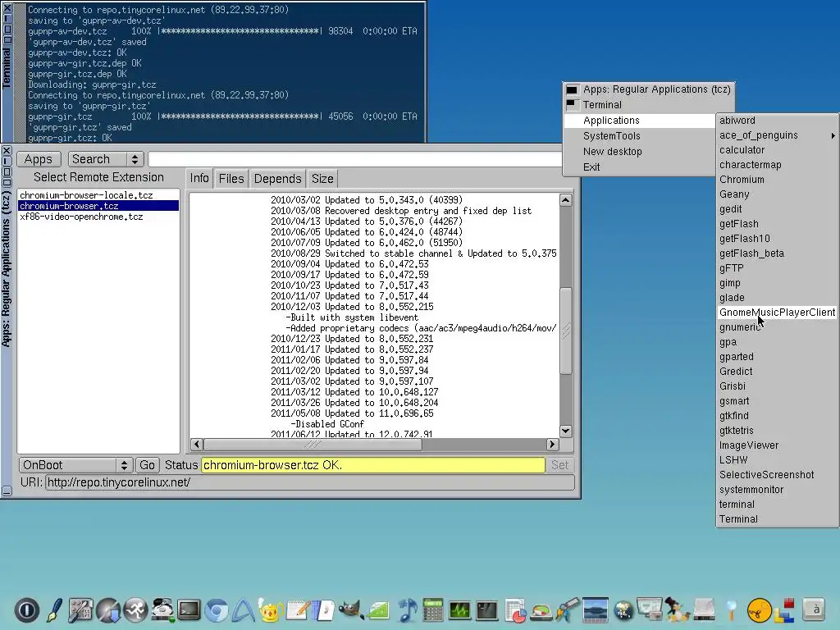Select xf86-video-openchrome.tcz in the list
Screen dimensions: 840x630
(98, 217)
